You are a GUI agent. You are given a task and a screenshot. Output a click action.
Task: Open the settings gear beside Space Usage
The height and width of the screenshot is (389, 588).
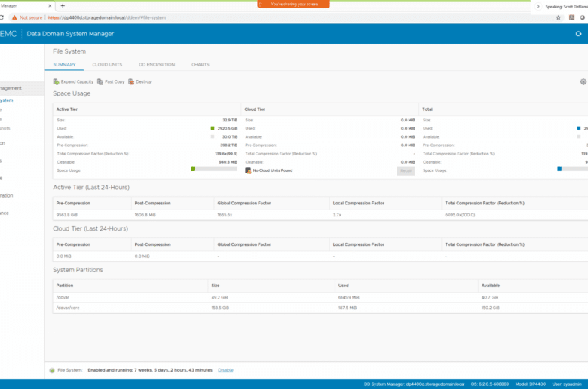(583, 81)
